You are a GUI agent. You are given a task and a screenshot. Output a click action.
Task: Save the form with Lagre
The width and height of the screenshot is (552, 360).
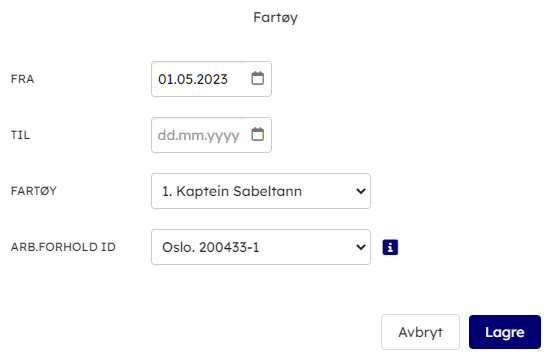coord(505,332)
